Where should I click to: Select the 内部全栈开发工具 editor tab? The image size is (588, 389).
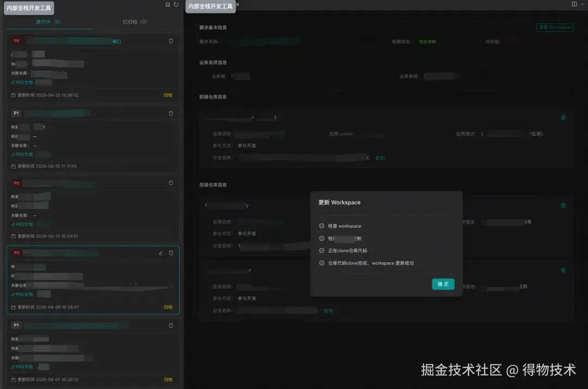coord(210,7)
